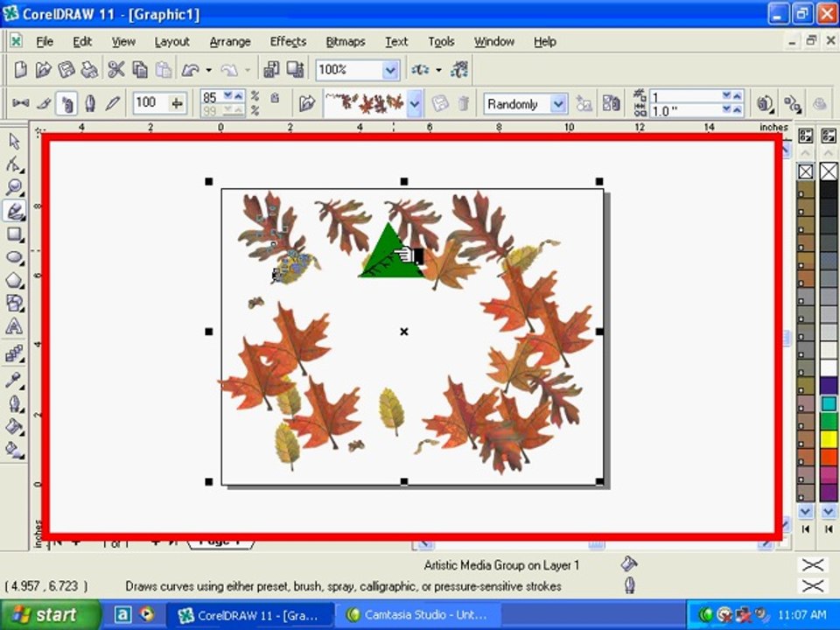Pick the yellow palette swatch
This screenshot has width=840, height=630.
click(829, 439)
